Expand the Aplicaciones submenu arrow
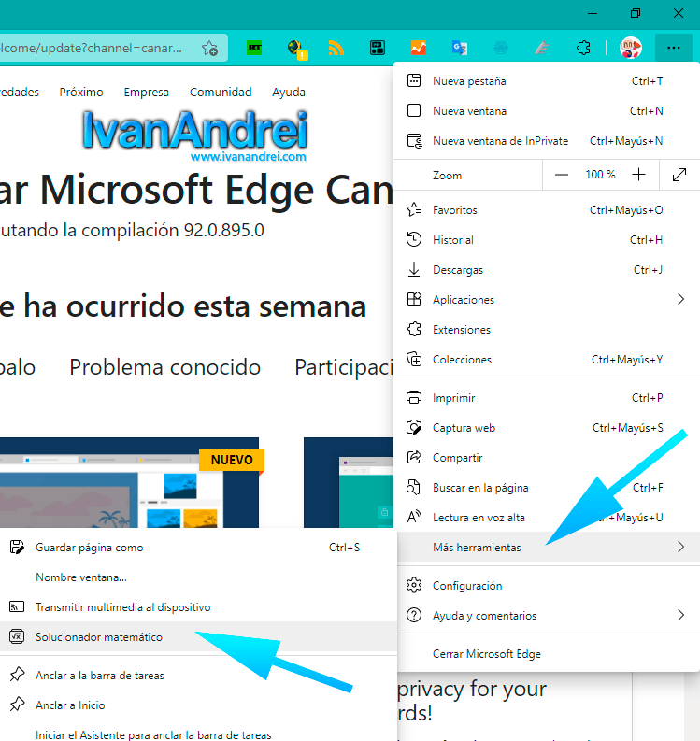This screenshot has width=700, height=741. coord(680,299)
